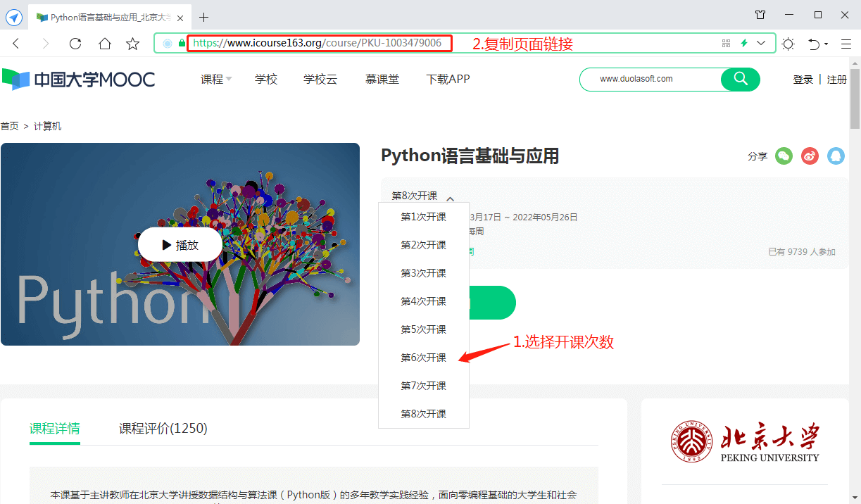
Task: Bookmark page with star icon
Action: [x=132, y=44]
